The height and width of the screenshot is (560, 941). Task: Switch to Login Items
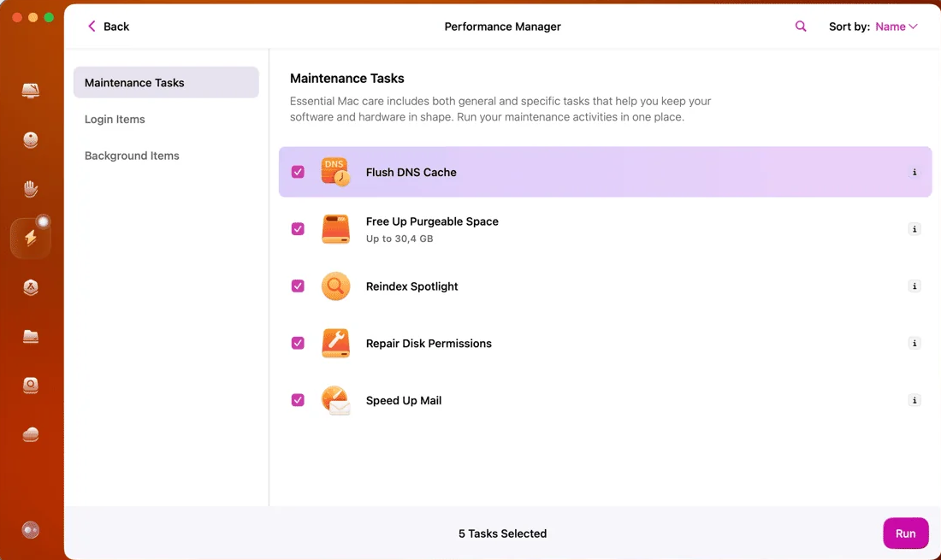tap(115, 119)
